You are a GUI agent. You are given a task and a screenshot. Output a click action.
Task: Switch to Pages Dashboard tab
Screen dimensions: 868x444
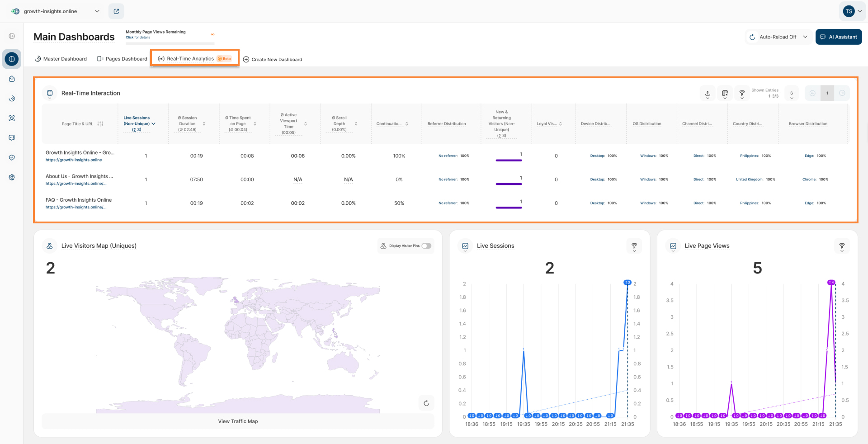tap(122, 59)
